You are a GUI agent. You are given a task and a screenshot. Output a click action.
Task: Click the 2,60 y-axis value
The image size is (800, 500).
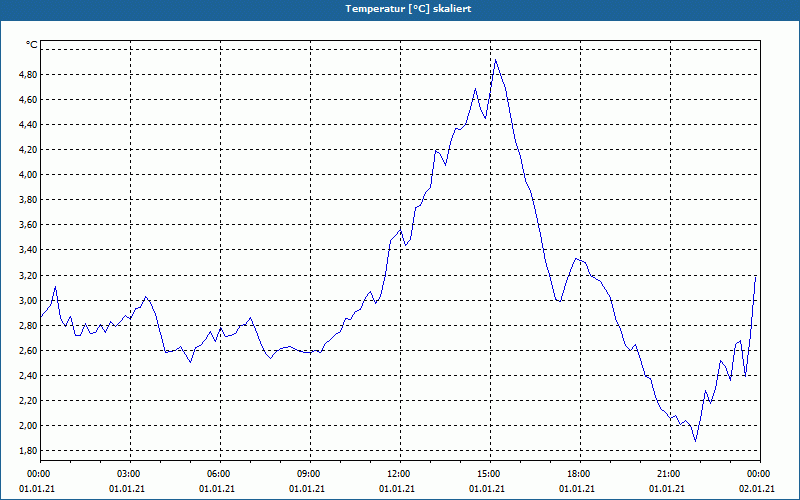[x=29, y=351]
